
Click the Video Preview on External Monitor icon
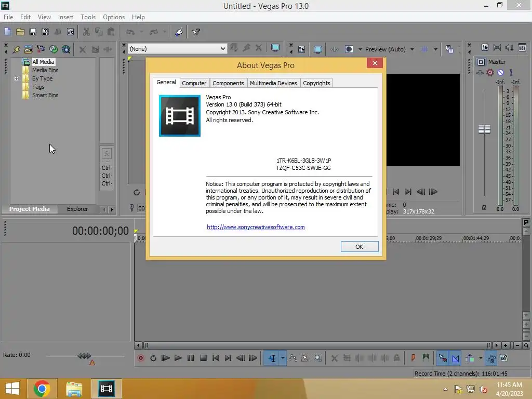[x=317, y=49]
